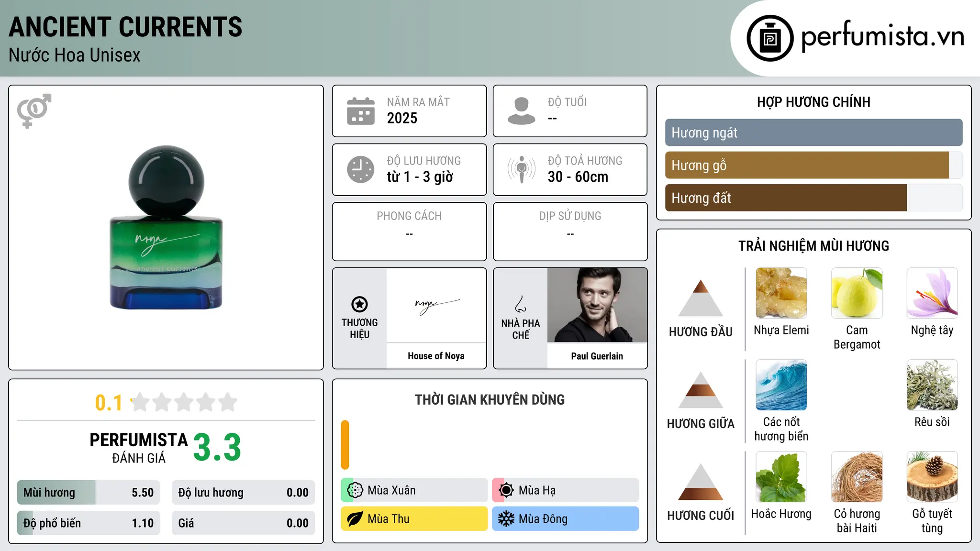Viewport: 980px width, 551px height.
Task: Click the person silhouette age icon
Action: coord(522,111)
